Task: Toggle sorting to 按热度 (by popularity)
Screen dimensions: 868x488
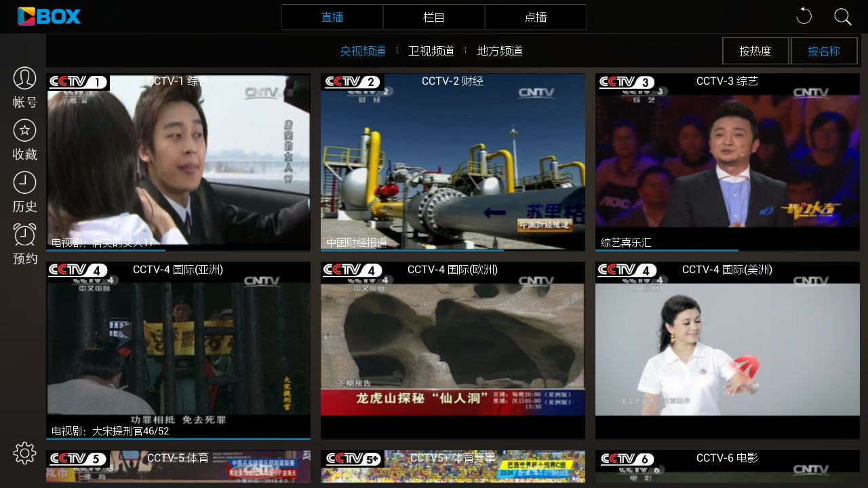Action: click(x=755, y=51)
